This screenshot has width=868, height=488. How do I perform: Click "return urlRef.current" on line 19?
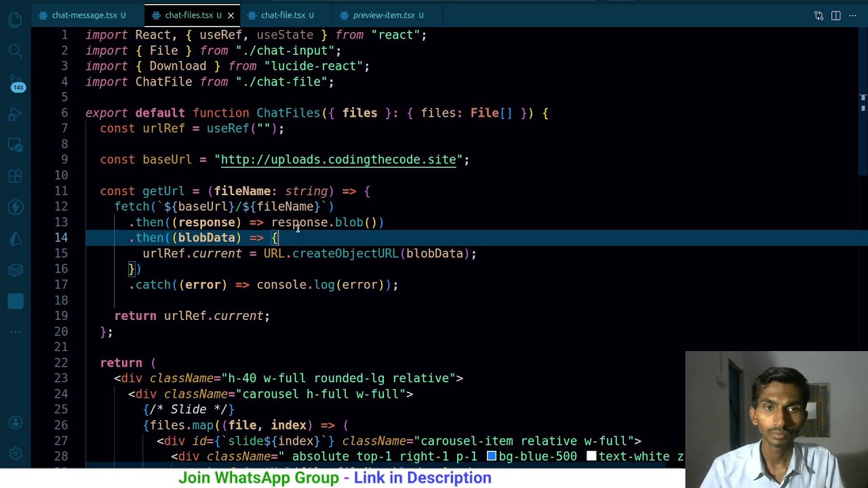coord(189,316)
